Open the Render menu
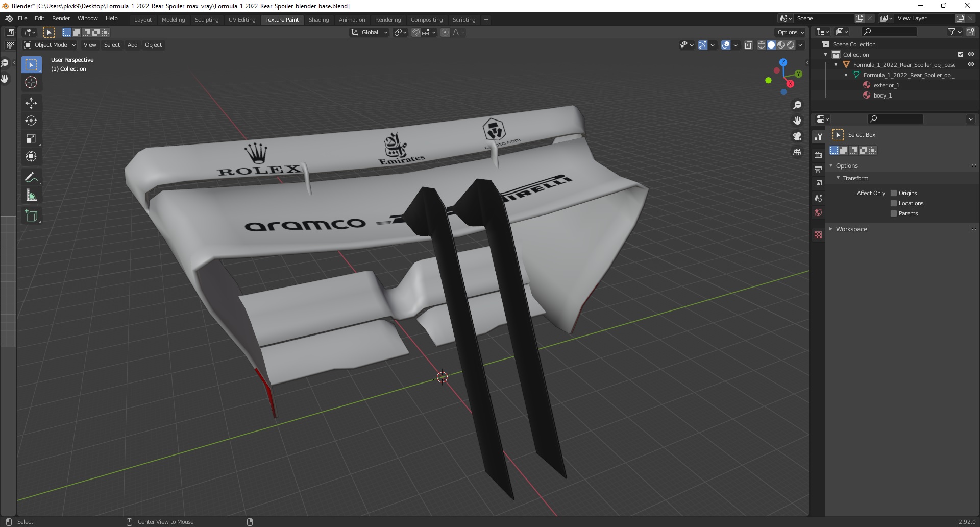980x527 pixels. click(x=61, y=18)
